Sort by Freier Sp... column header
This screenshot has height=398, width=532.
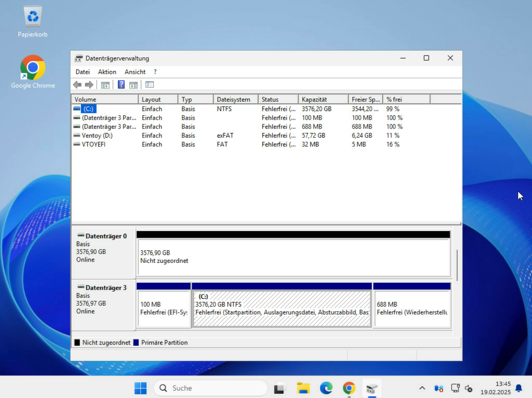click(366, 99)
